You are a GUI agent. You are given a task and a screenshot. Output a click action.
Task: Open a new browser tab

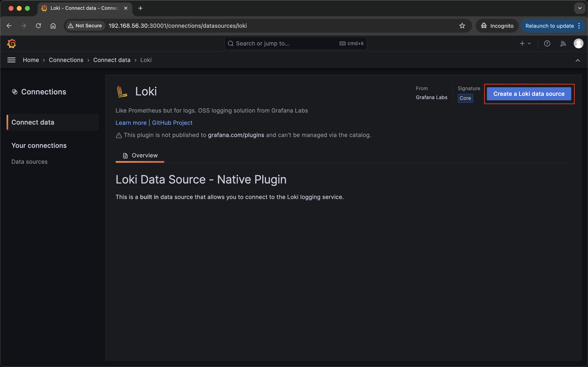click(140, 8)
